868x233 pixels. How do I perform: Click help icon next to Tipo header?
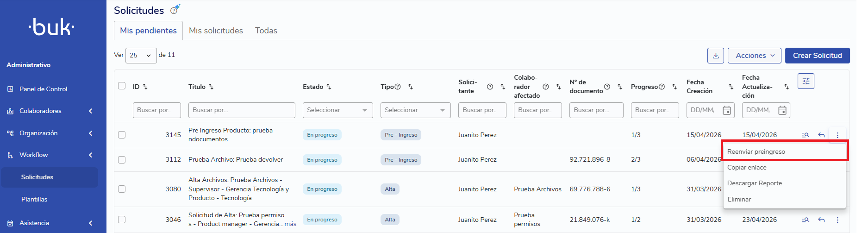point(397,87)
